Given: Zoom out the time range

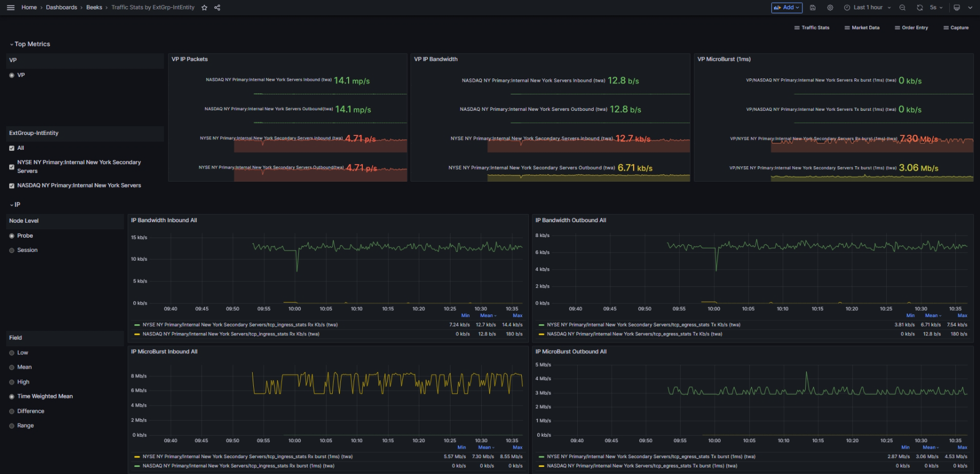Looking at the screenshot, I should pyautogui.click(x=902, y=8).
